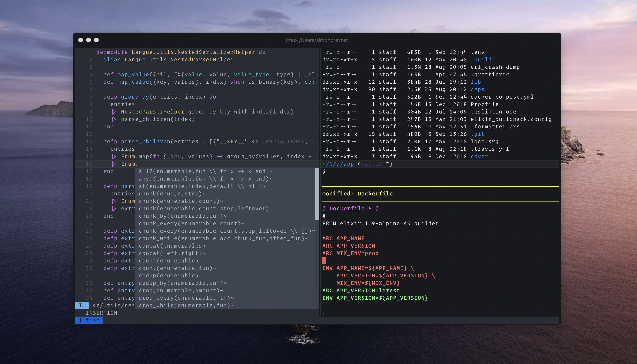Click the logo.svg file name
The height and width of the screenshot is (364, 637).
click(484, 142)
